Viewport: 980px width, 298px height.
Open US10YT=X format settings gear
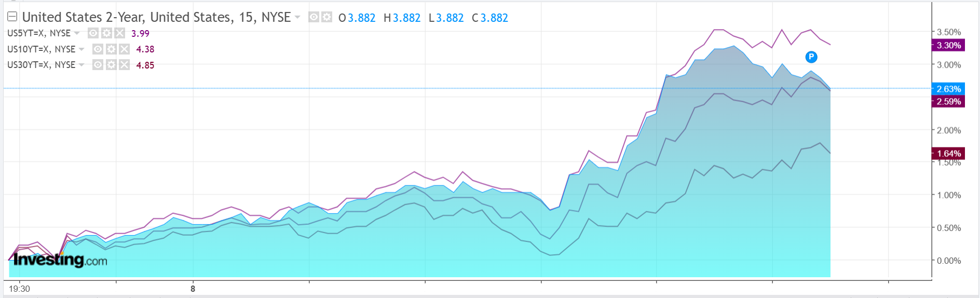pyautogui.click(x=111, y=49)
